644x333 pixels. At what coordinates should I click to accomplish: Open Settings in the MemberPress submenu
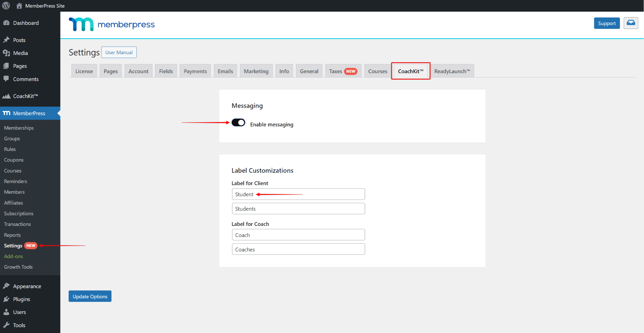point(13,246)
